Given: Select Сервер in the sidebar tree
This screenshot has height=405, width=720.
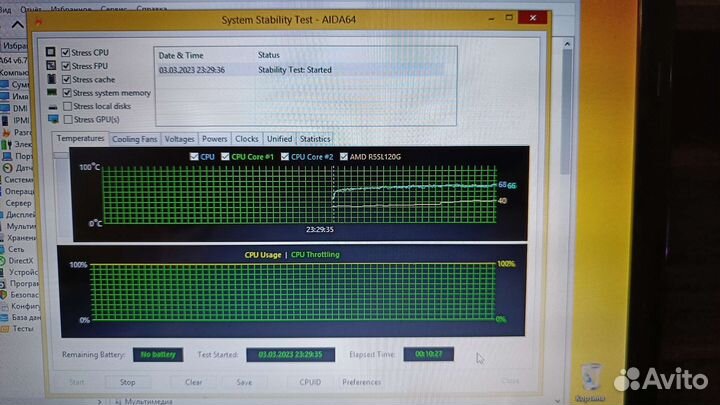Looking at the screenshot, I should coord(18,203).
